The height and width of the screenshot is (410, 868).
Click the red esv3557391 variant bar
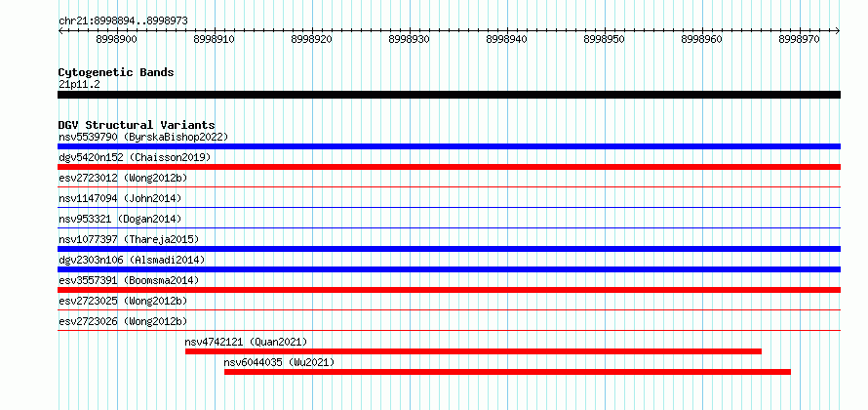(x=449, y=290)
